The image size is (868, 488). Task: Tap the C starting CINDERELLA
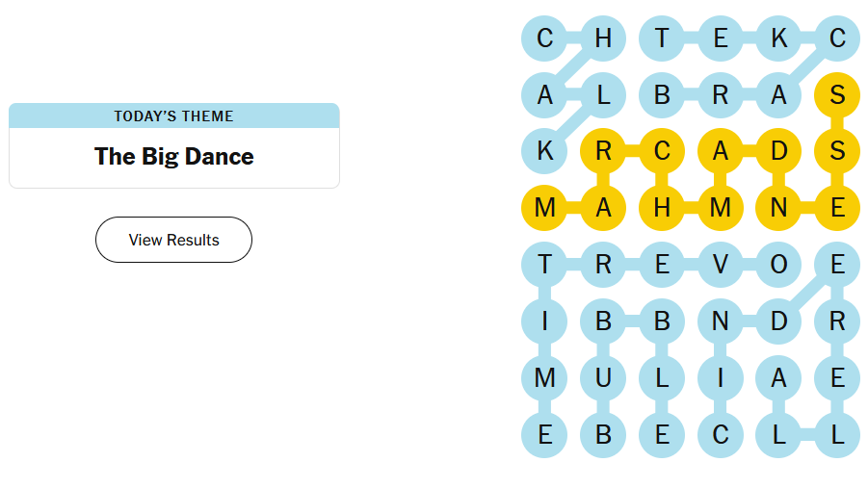(x=721, y=434)
